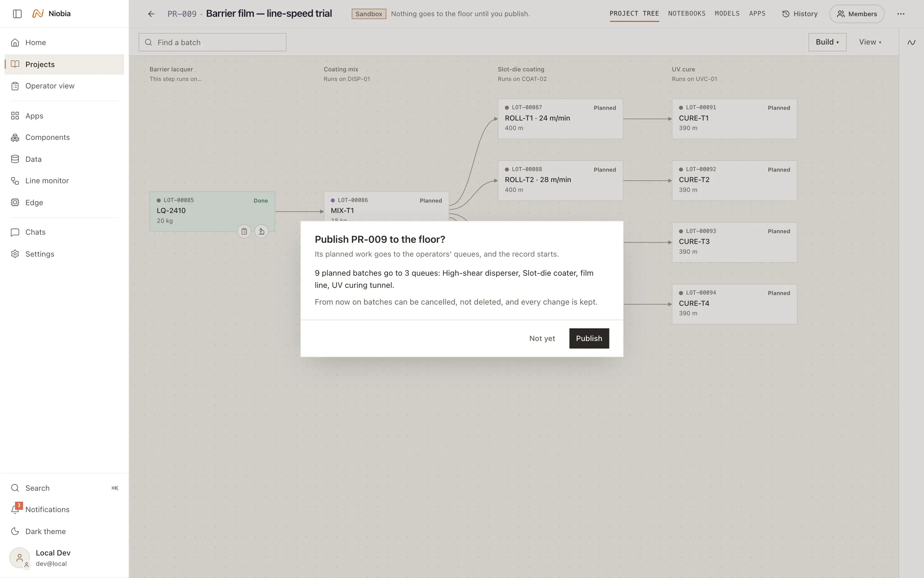The height and width of the screenshot is (578, 924).
Task: Select the ROLL-T1 · 24 m/min batch card
Action: [560, 119]
